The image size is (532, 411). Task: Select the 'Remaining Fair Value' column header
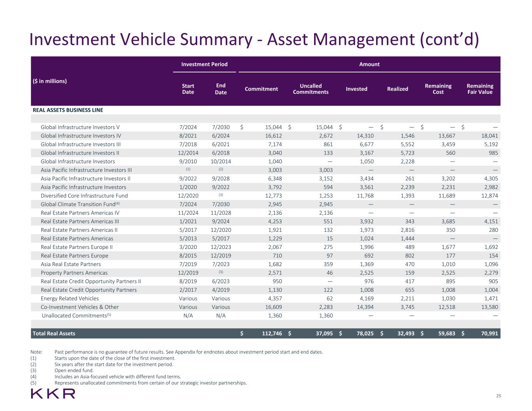tap(480, 89)
